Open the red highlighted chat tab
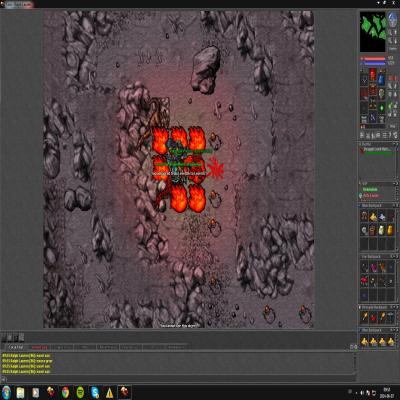Viewport: 400px width, 400px height. 39,347
